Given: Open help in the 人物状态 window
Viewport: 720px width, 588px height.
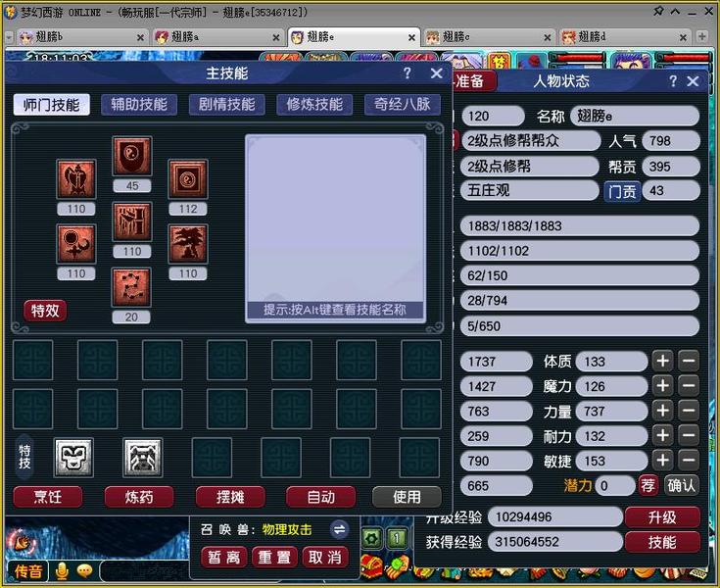Looking at the screenshot, I should [x=673, y=81].
